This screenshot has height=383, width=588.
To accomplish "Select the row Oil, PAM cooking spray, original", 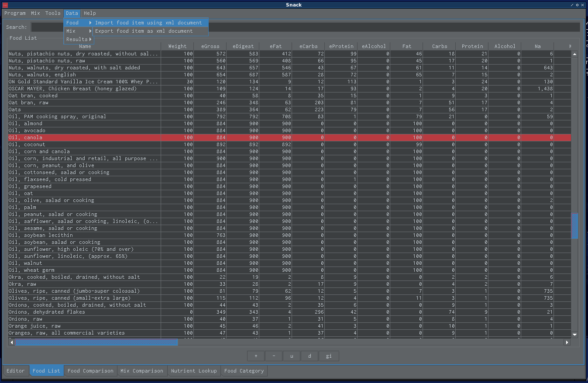I will pos(290,116).
